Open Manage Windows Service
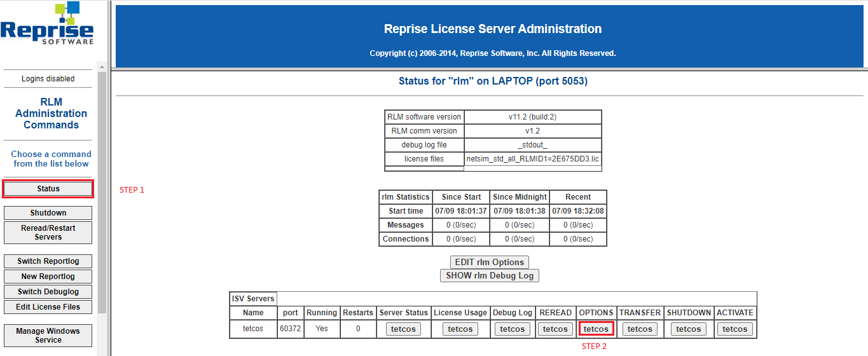This screenshot has width=868, height=356. [48, 336]
